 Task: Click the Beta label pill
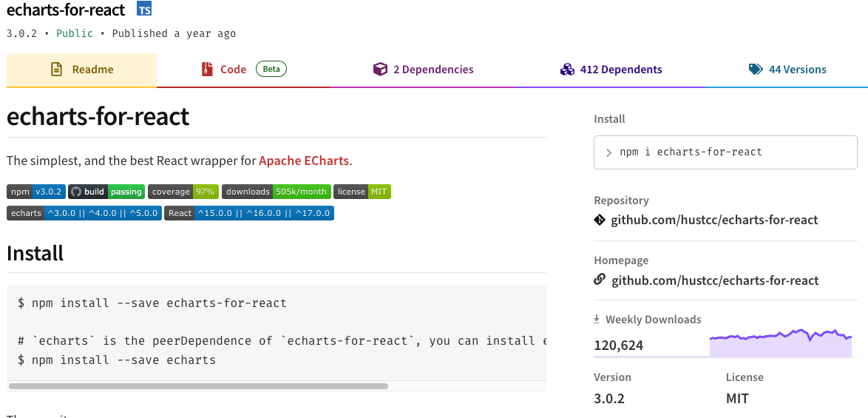pyautogui.click(x=271, y=70)
